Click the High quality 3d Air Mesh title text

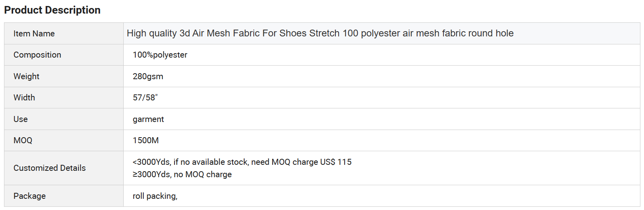[x=320, y=33]
